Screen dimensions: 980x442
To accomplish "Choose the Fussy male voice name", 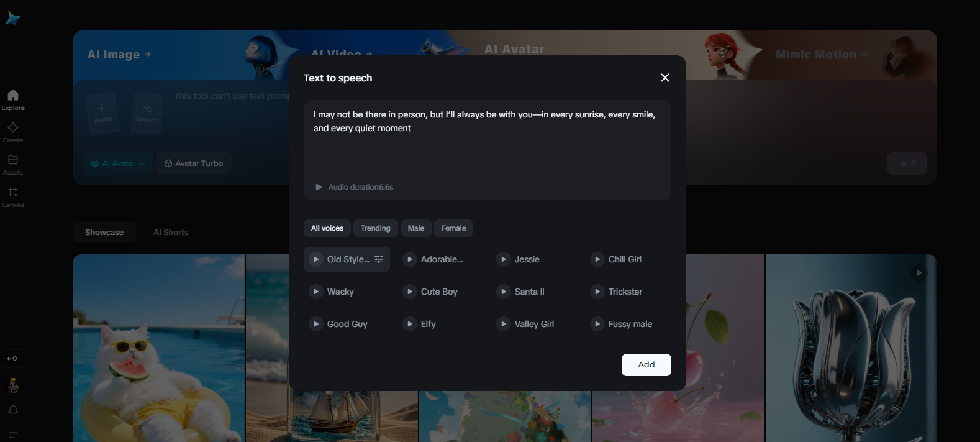I will click(630, 324).
